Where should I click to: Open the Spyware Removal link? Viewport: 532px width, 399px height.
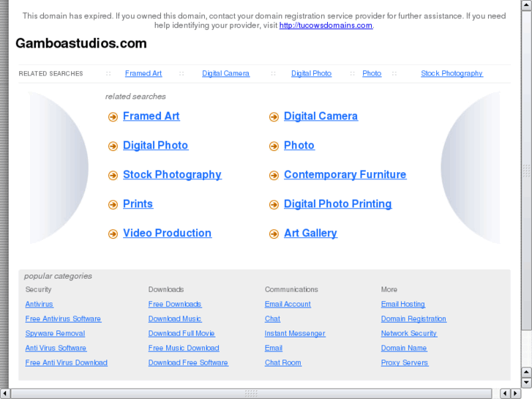(55, 333)
